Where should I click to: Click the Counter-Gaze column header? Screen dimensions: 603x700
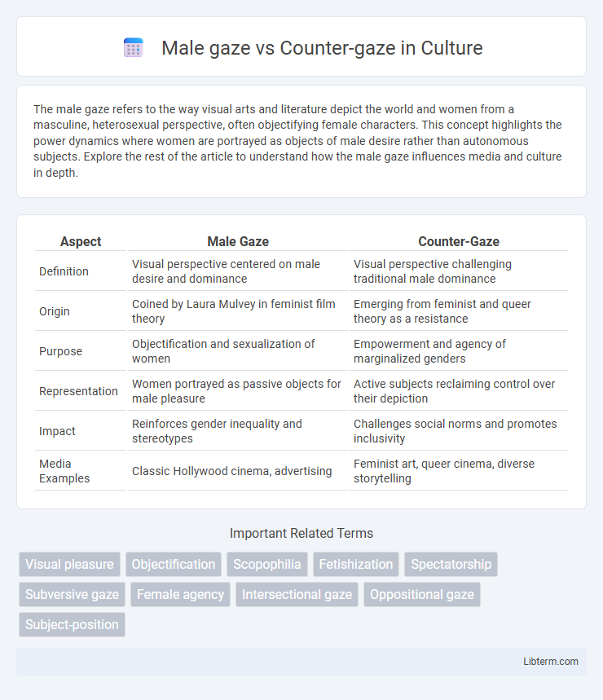[x=459, y=241]
